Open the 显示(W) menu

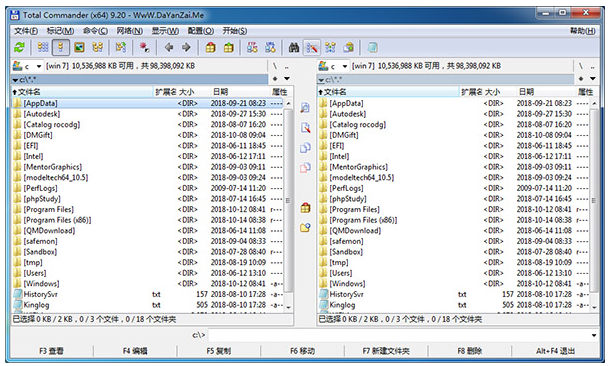(x=165, y=31)
